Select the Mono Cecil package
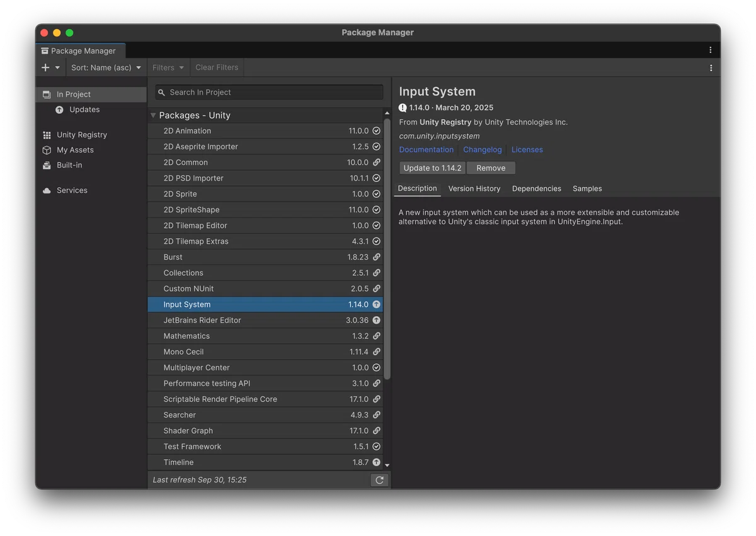 [x=265, y=351]
